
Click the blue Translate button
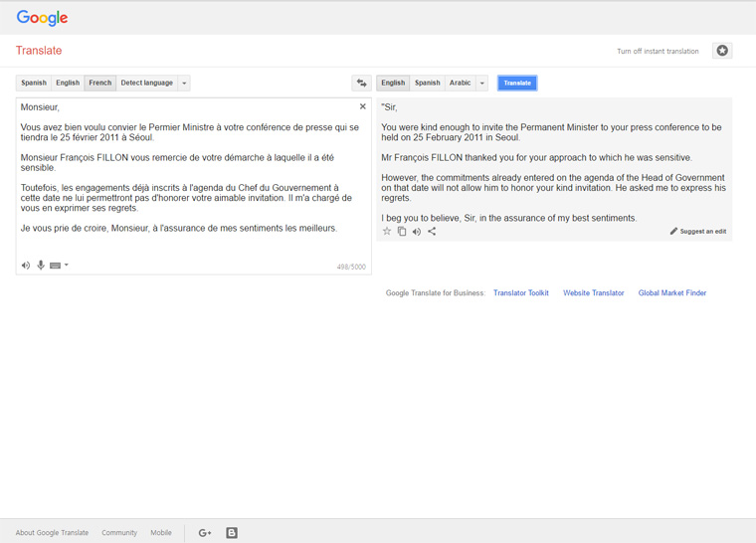(x=517, y=83)
